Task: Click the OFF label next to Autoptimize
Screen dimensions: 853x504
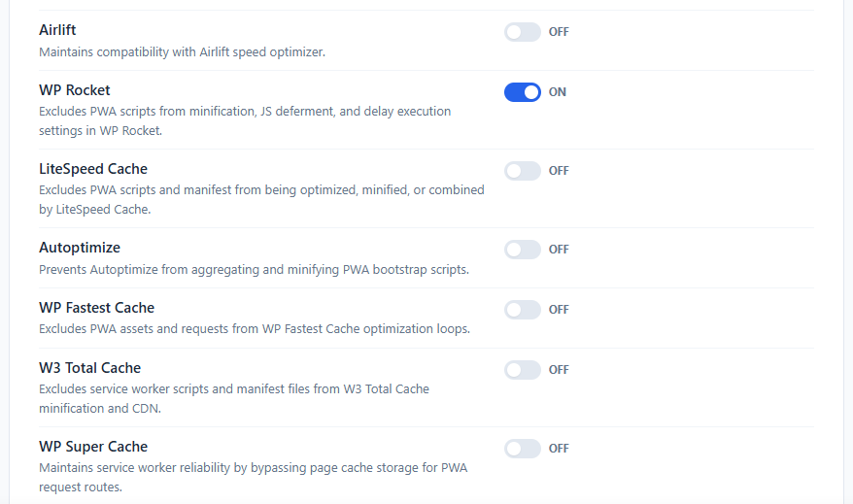Action: (x=559, y=250)
